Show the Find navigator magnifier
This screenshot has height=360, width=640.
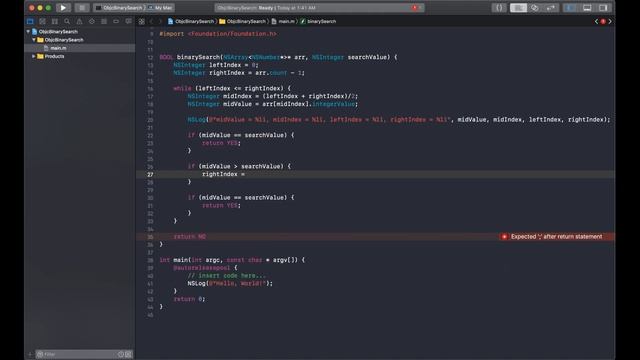click(x=67, y=21)
